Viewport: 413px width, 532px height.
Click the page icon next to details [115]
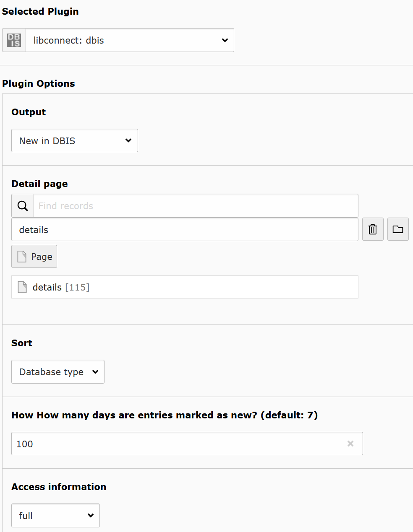22,287
